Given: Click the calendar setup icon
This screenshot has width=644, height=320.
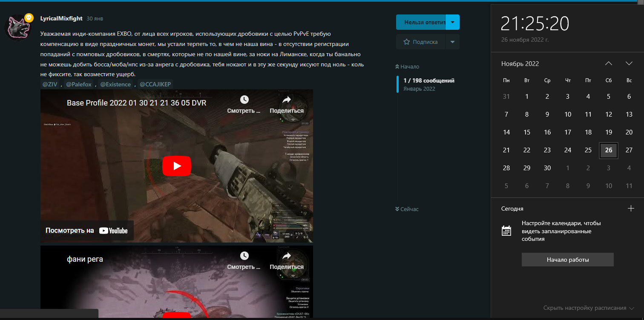Looking at the screenshot, I should point(506,231).
